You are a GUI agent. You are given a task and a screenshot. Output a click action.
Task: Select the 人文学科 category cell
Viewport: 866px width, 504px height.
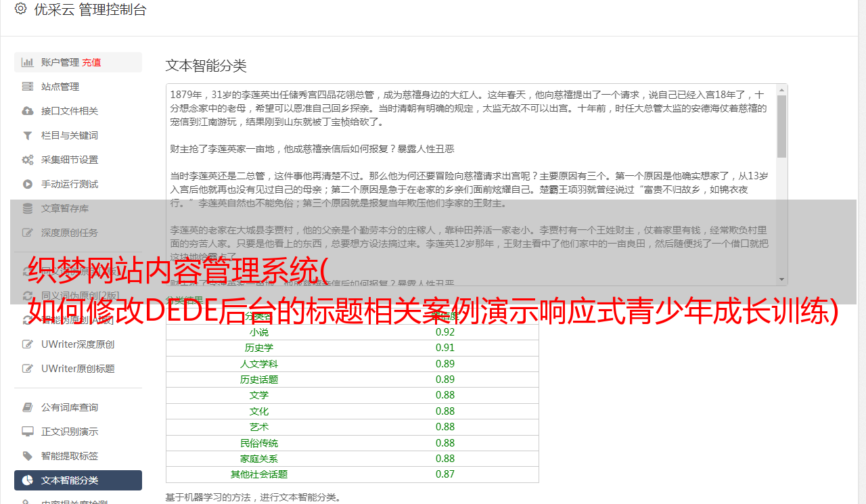[x=259, y=364]
